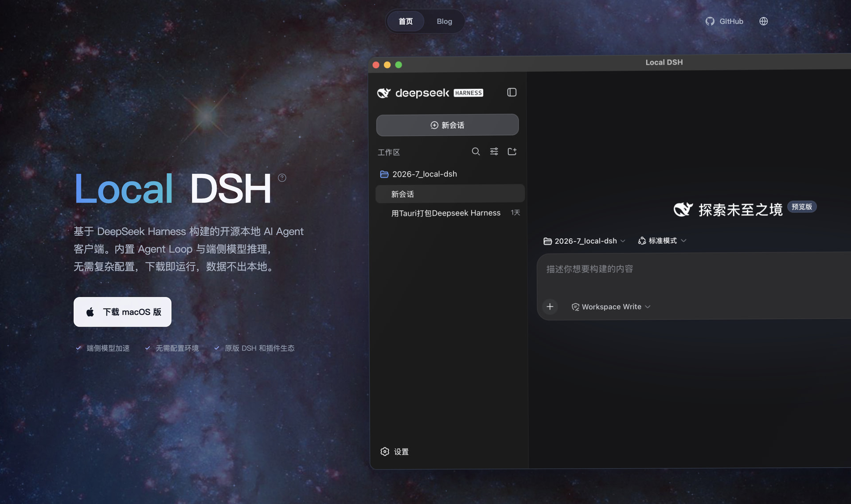Open the Blog tab
This screenshot has height=504, width=851.
coord(444,21)
